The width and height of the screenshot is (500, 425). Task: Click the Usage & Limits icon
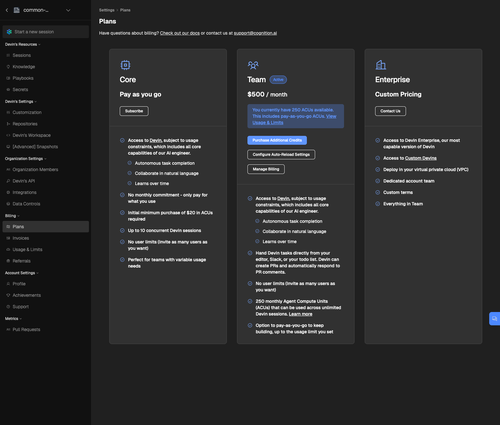pyautogui.click(x=8, y=249)
